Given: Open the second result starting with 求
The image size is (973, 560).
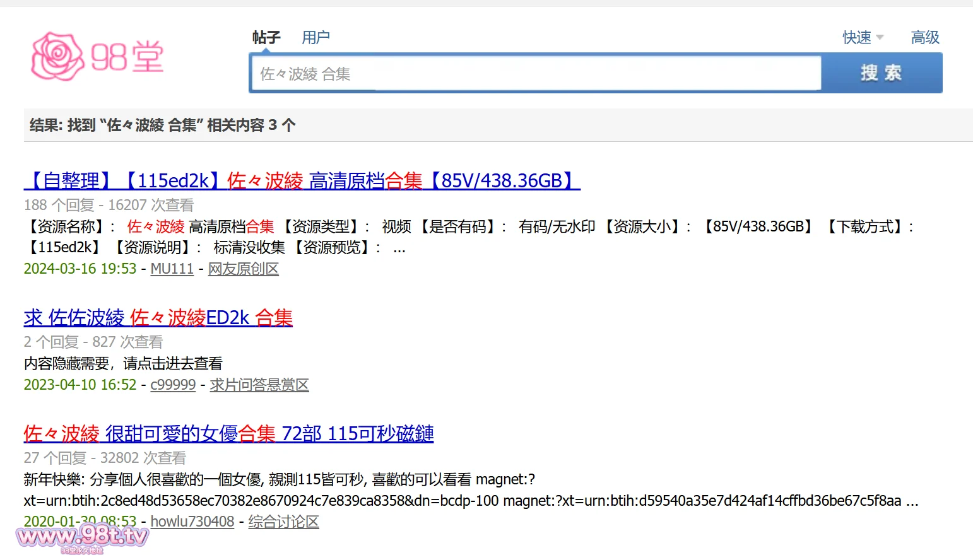Looking at the screenshot, I should [x=158, y=318].
